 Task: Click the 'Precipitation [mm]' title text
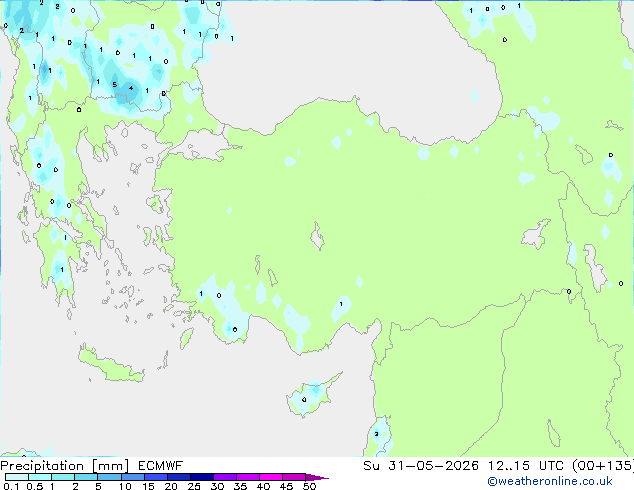[x=65, y=466]
